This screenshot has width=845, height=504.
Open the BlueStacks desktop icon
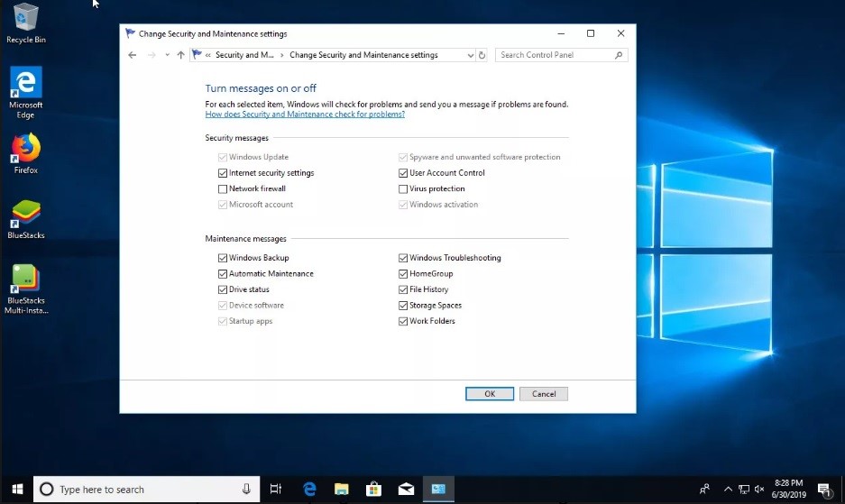(x=26, y=217)
